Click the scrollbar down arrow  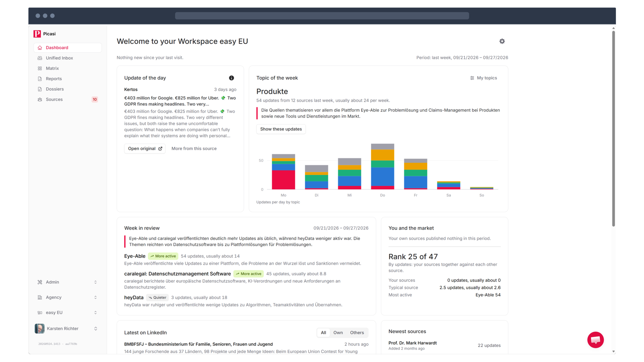click(613, 352)
